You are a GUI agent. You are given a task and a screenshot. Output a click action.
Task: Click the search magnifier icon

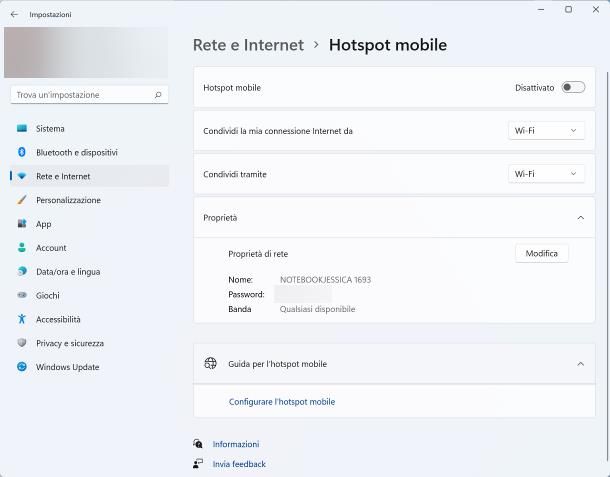pos(158,95)
